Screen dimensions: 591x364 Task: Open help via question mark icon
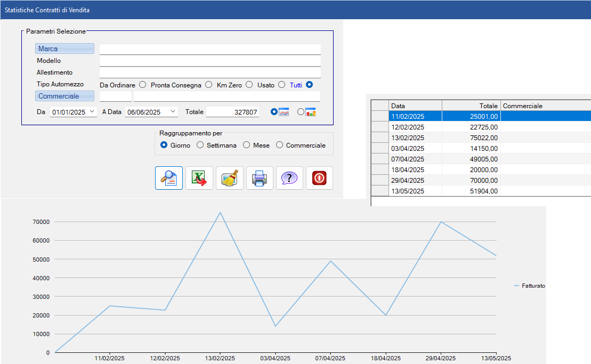(x=289, y=178)
